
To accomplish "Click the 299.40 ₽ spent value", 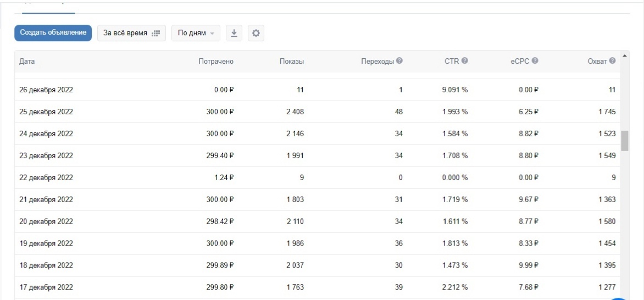I will point(220,155).
